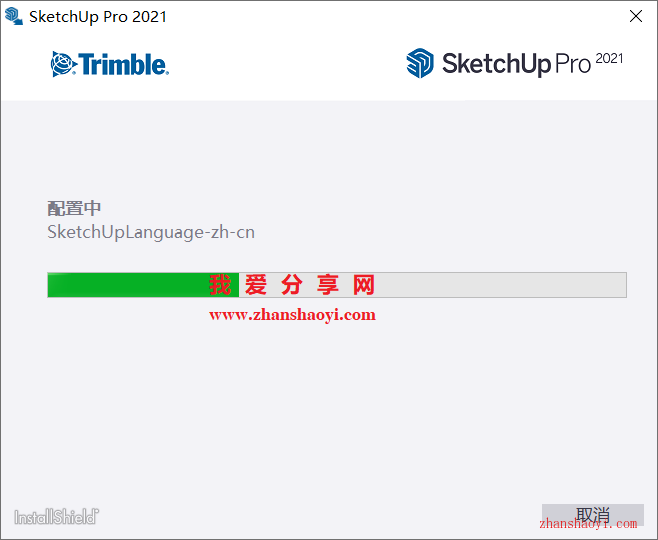The image size is (658, 540).
Task: Close the SketchUp Pro 2021 installer window
Action: [x=636, y=16]
